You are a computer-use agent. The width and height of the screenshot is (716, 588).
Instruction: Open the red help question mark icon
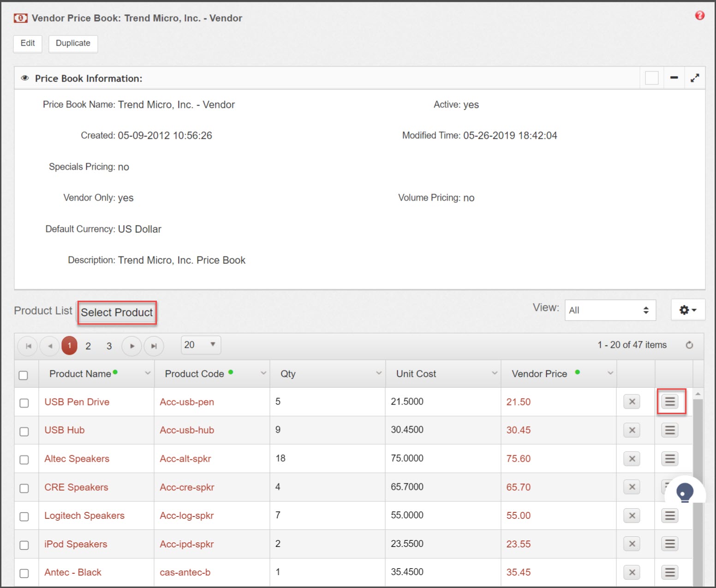point(699,16)
